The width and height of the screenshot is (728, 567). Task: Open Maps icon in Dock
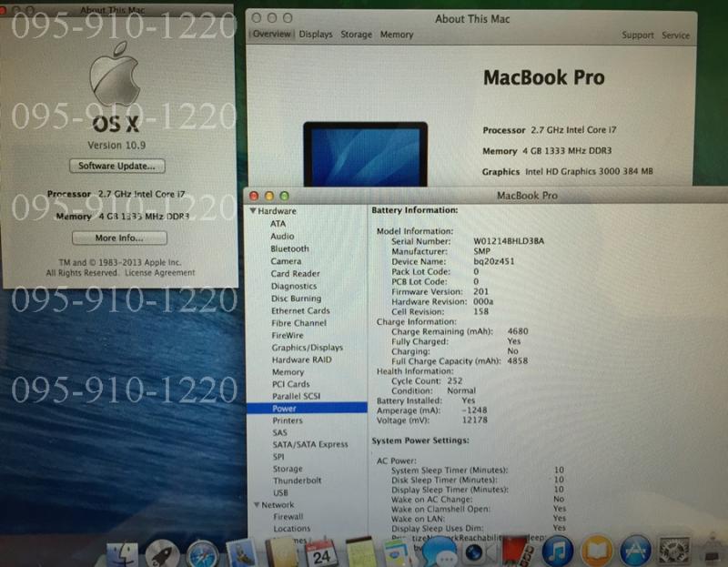[x=399, y=553]
